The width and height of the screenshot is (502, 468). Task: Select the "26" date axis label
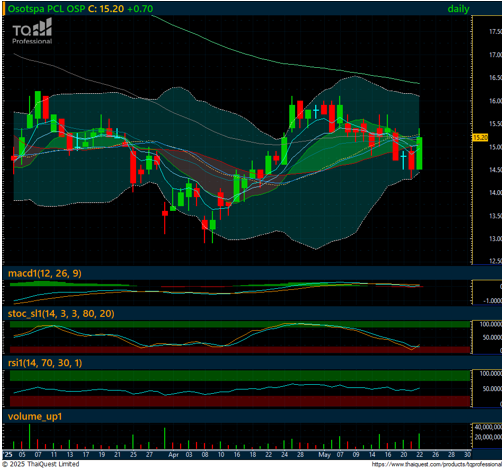click(x=435, y=455)
